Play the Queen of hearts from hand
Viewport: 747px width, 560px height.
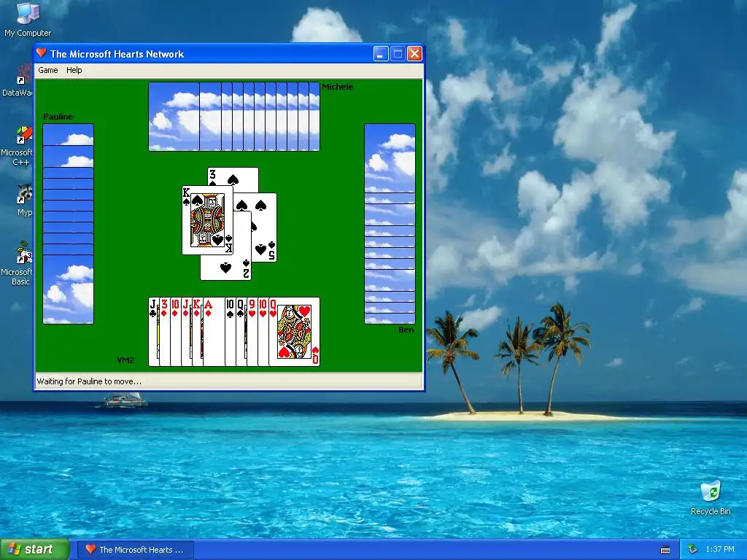294,332
